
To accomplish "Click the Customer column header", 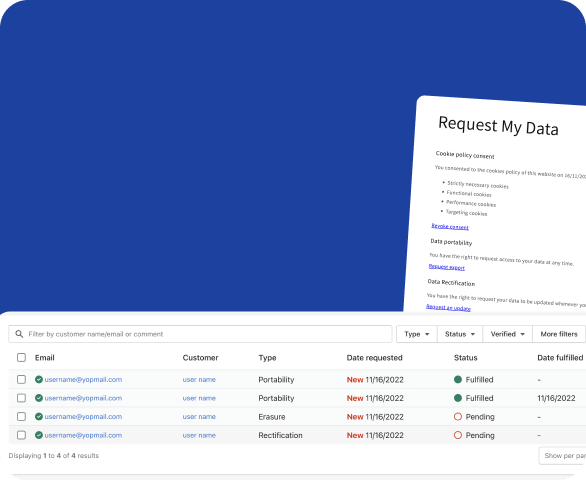I will pyautogui.click(x=200, y=358).
